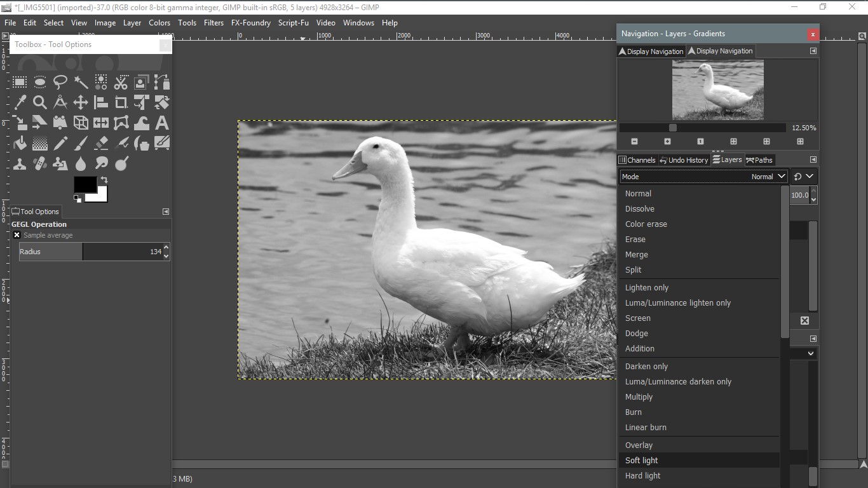Click the navigation zoom slider
The width and height of the screenshot is (868, 488).
click(x=703, y=128)
